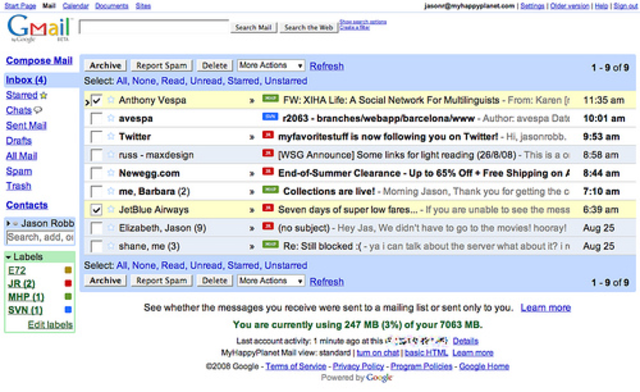Star the shane, me message
Viewport: 640px width, 392px height.
pos(111,246)
